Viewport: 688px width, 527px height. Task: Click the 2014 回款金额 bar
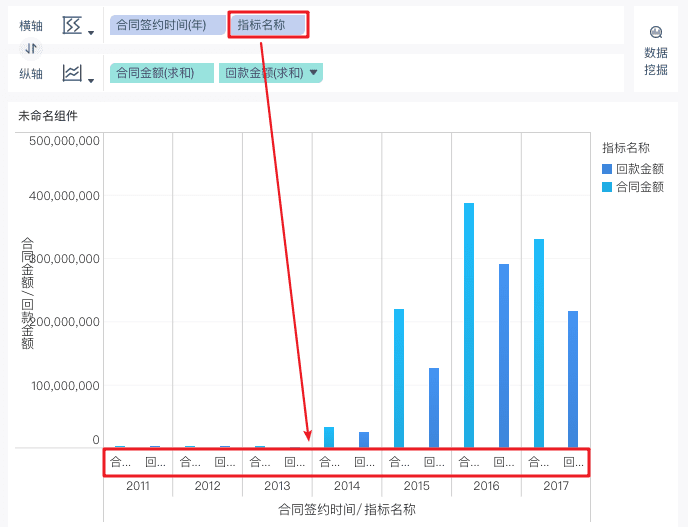click(364, 440)
